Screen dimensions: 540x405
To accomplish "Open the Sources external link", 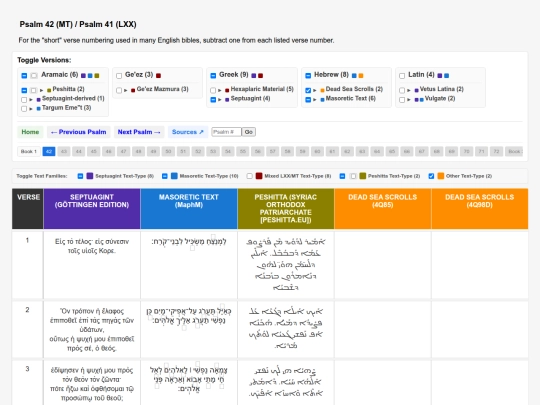I will [x=188, y=132].
